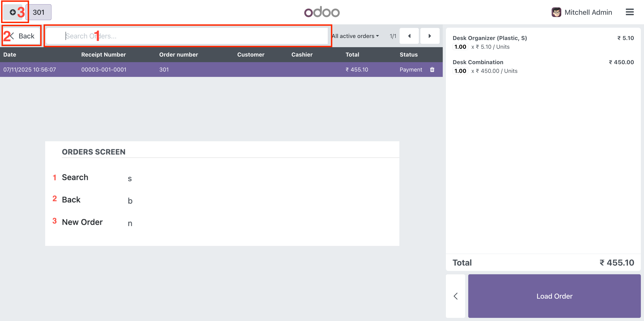Image resolution: width=644 pixels, height=321 pixels.
Task: Delete order 301 with trash icon
Action: 432,70
